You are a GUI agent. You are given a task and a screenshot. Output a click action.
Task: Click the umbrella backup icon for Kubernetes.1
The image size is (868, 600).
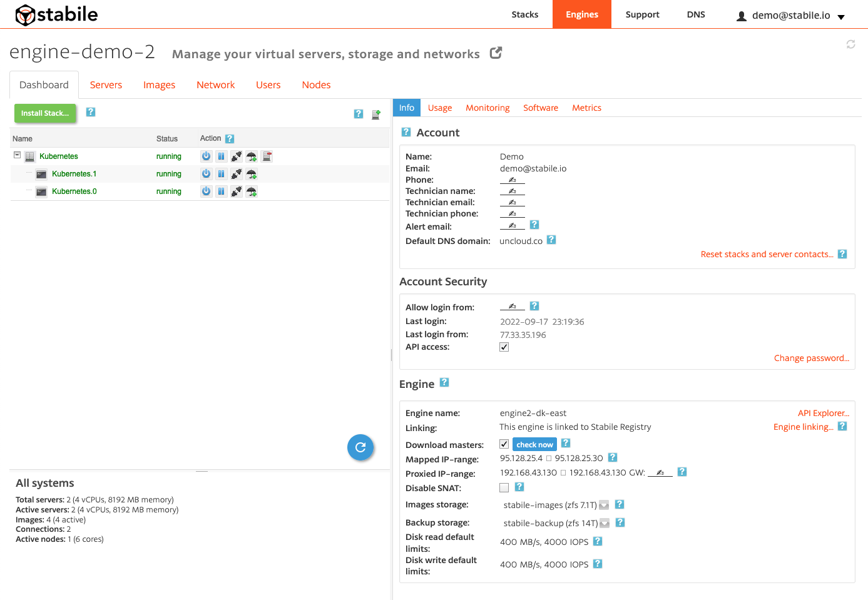[252, 174]
